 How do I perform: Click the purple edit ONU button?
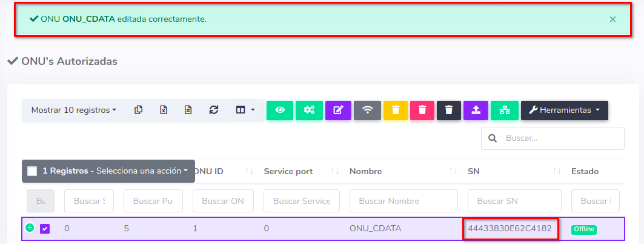pos(338,110)
